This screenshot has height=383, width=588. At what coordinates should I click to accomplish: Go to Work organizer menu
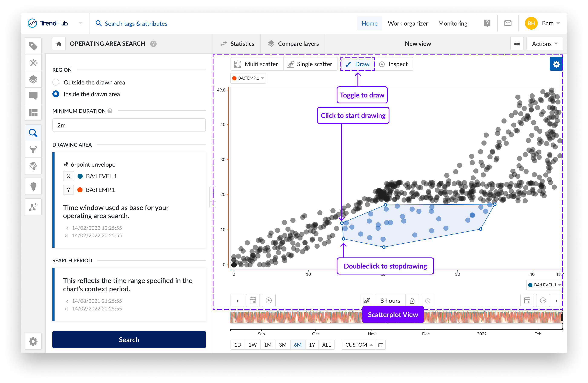408,23
